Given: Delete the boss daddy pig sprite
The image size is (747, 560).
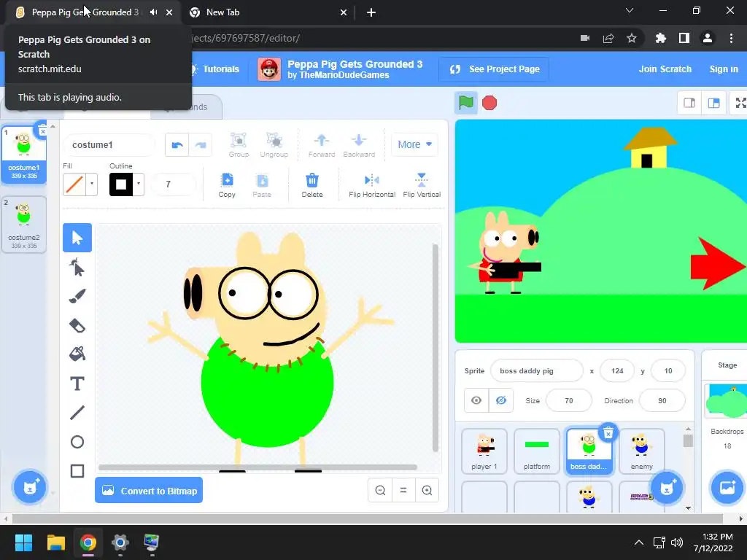Looking at the screenshot, I should pos(608,433).
